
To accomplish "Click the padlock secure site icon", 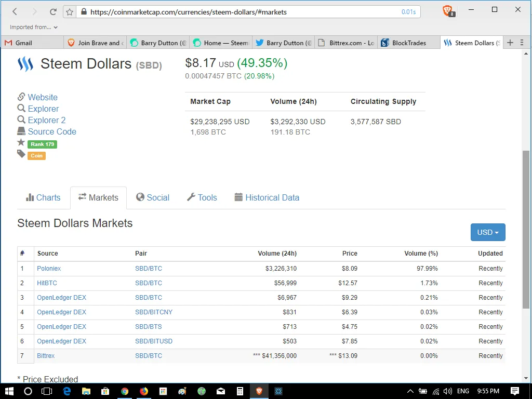I will (x=84, y=12).
